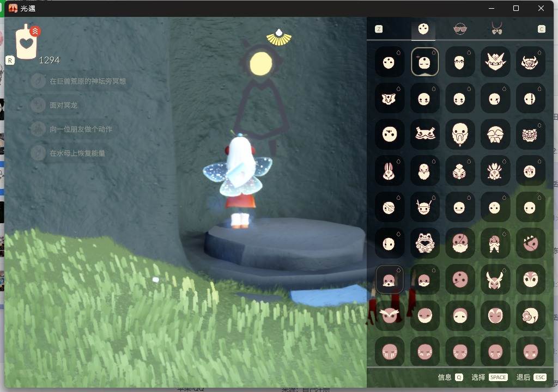Select the rabbit mask

pyautogui.click(x=389, y=171)
